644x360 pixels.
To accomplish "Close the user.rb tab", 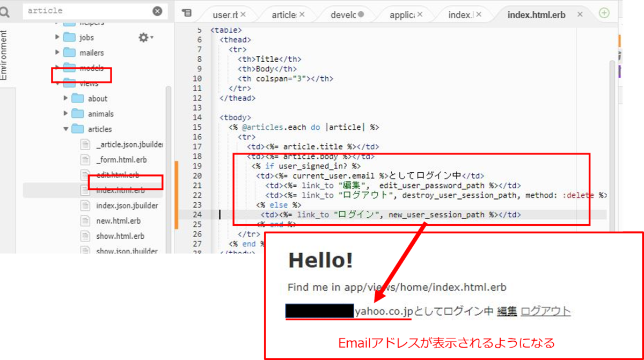I will 243,14.
